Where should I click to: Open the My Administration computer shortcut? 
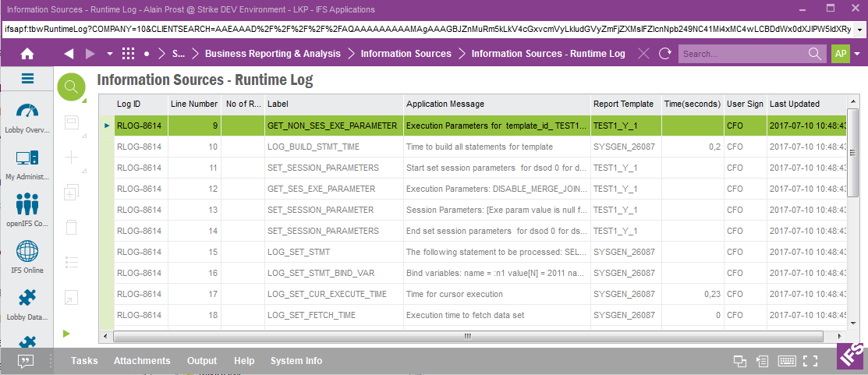(27, 159)
